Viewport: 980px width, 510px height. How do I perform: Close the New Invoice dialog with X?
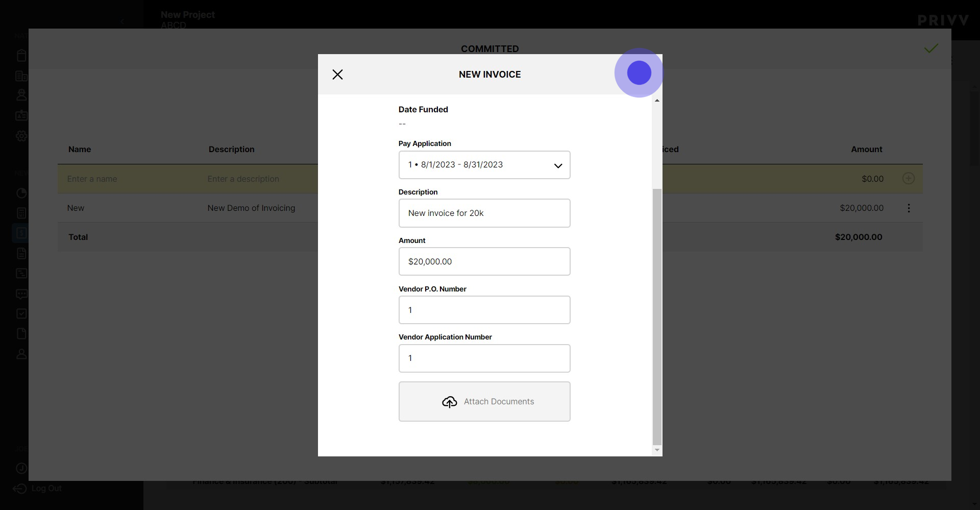(x=337, y=75)
